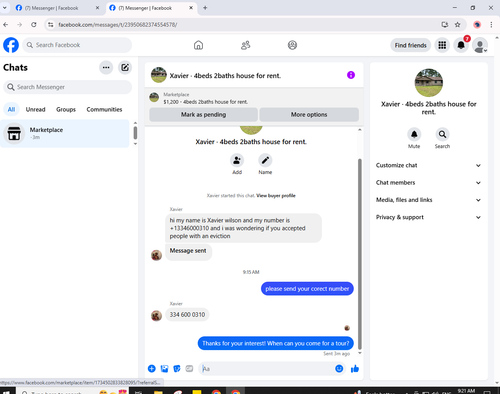Screen dimensions: 500x394
Task: Click the tour invitation message bubble
Action: tap(276, 343)
